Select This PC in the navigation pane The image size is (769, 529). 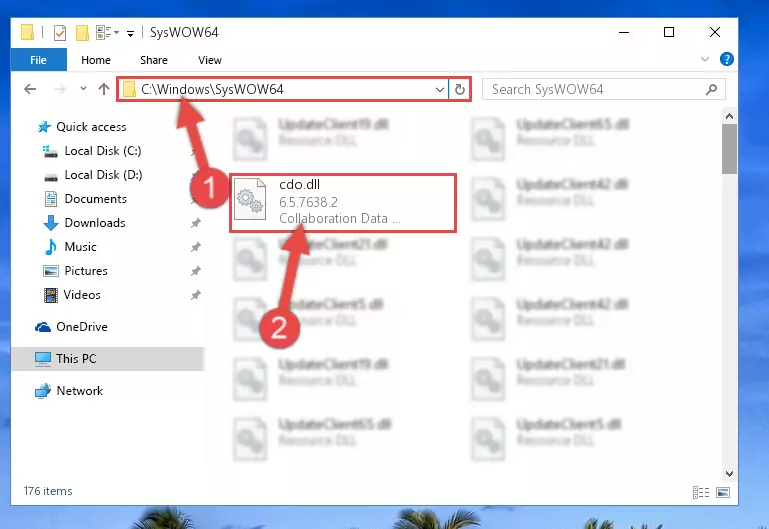point(107,359)
